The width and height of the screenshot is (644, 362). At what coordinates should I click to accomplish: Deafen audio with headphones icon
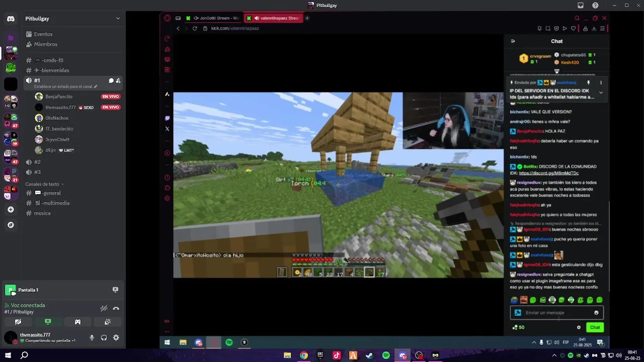point(104,338)
